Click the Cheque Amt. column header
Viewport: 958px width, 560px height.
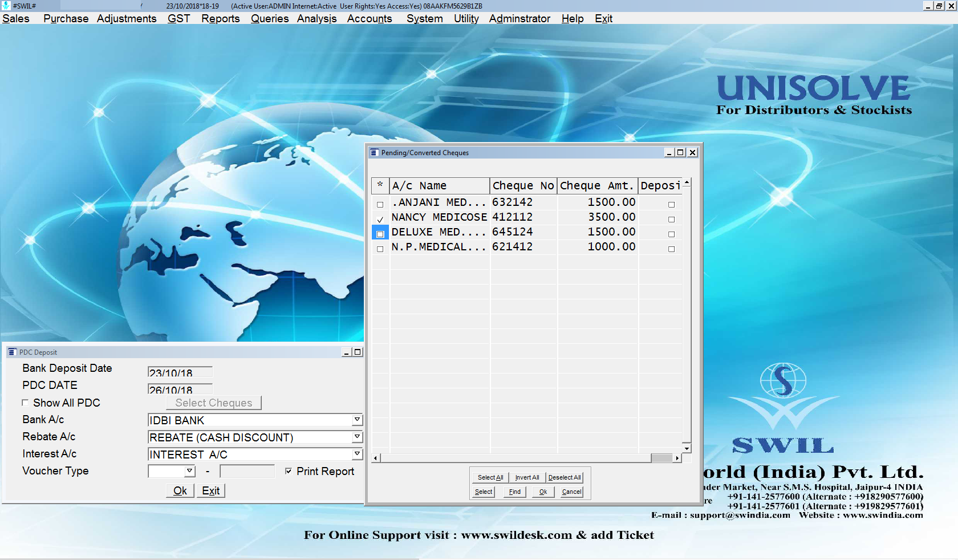598,186
